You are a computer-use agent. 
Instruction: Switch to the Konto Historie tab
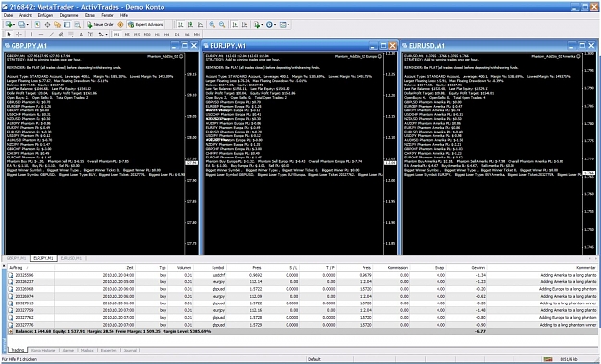[x=43, y=351]
